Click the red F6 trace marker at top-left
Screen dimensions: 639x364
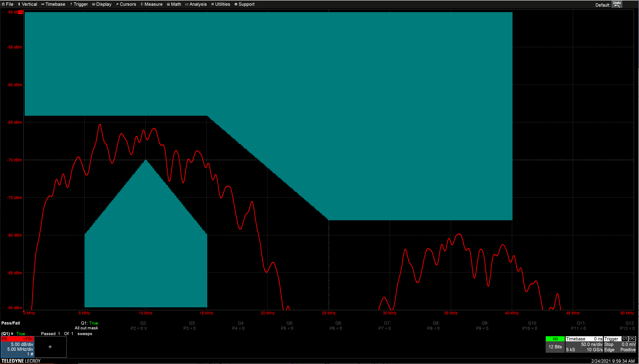pos(21,12)
